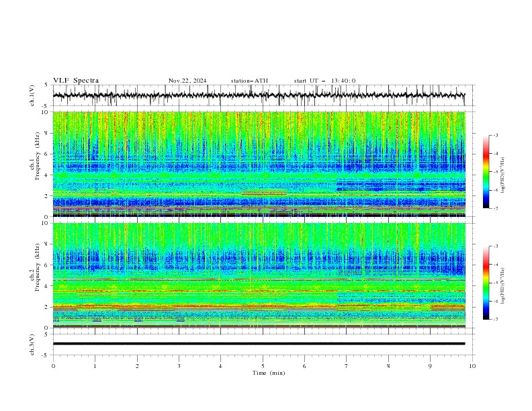532x411 pixels.
Task: Click the '4' kHz tick on ch.2 axis
Action: point(48,286)
